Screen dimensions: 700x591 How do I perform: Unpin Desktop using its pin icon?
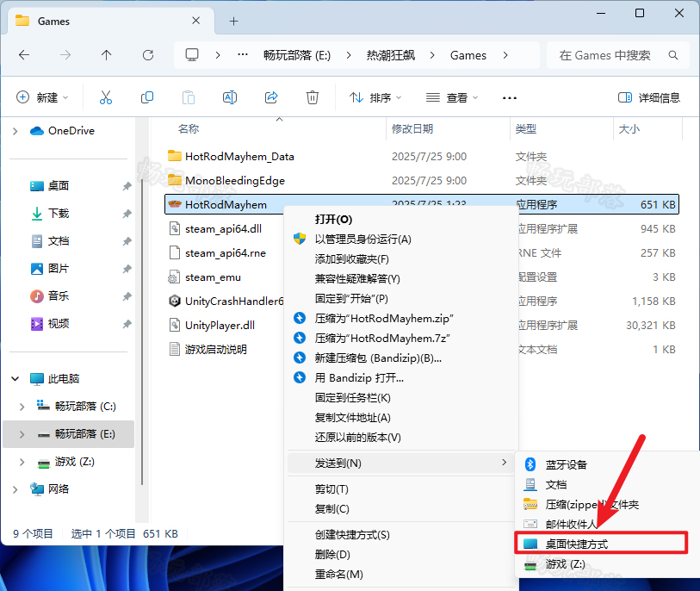[x=127, y=186]
